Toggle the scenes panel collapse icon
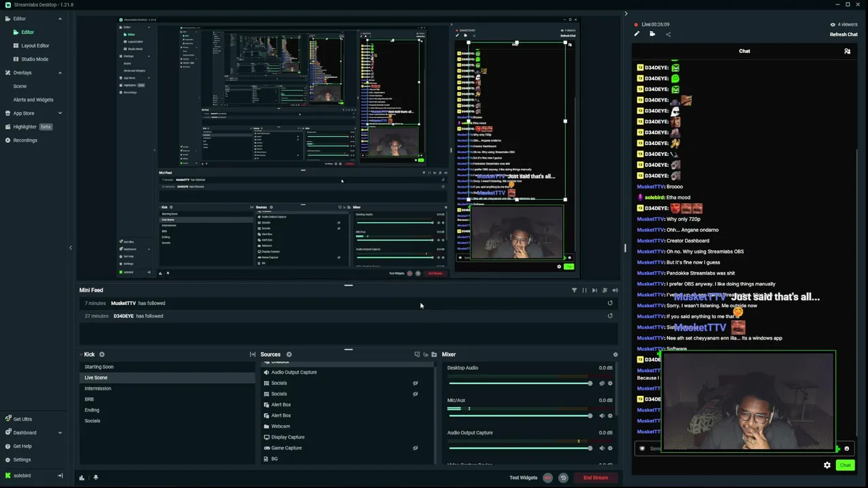Viewport: 868px width, 488px height. coord(252,354)
